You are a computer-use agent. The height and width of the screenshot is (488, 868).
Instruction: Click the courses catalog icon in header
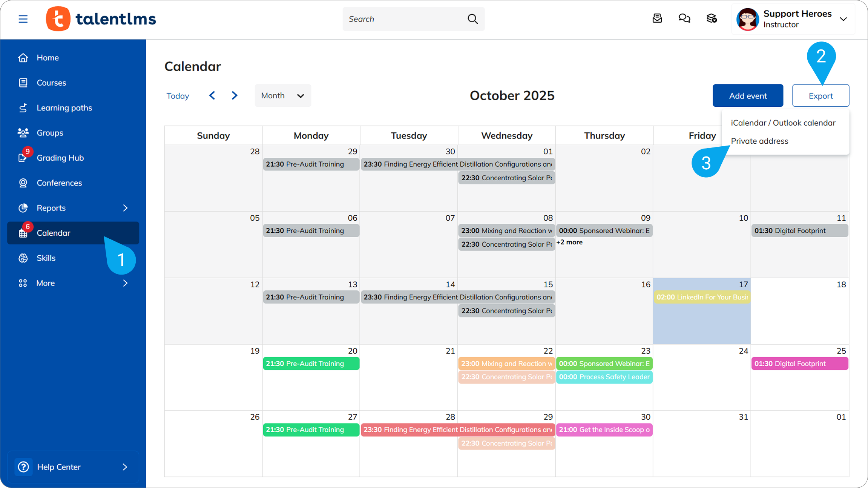(x=712, y=18)
